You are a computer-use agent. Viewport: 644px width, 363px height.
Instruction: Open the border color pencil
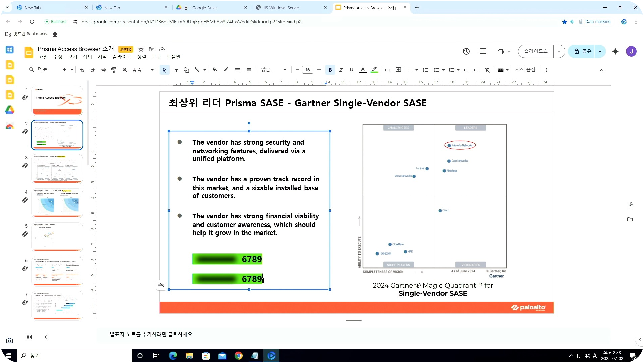(x=226, y=70)
